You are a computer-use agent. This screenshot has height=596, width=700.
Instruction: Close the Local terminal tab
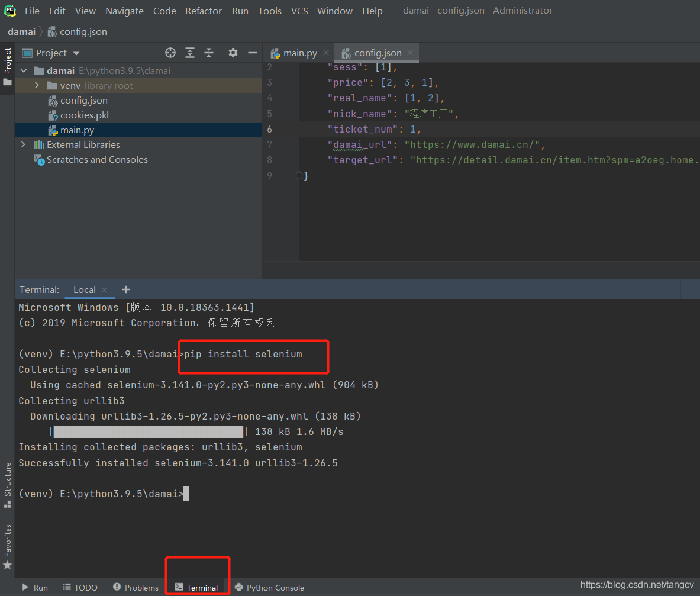tap(104, 290)
